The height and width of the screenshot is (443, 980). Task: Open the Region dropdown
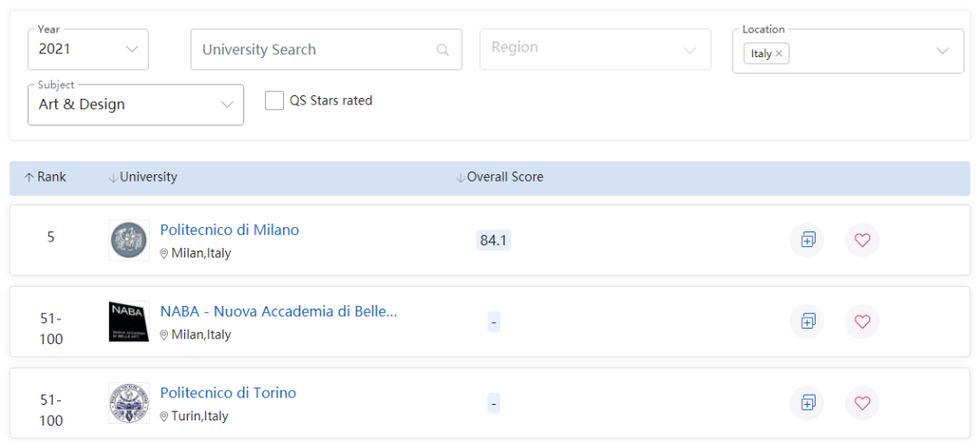[594, 49]
